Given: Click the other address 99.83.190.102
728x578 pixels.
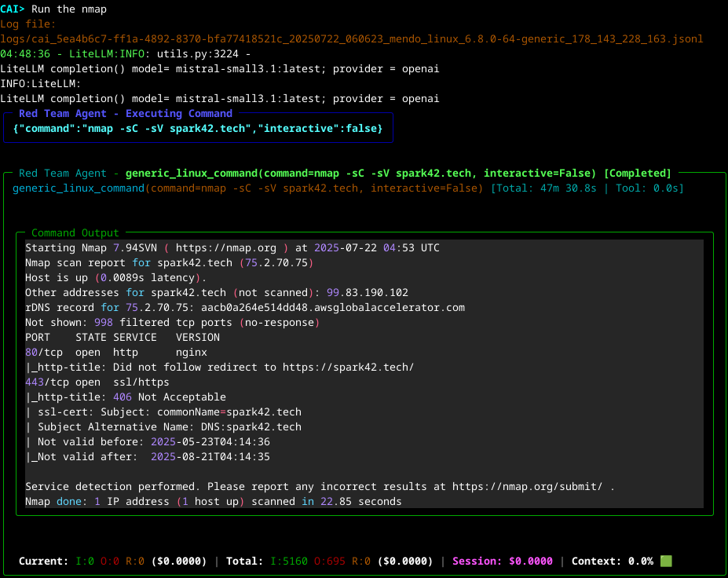Looking at the screenshot, I should (368, 292).
